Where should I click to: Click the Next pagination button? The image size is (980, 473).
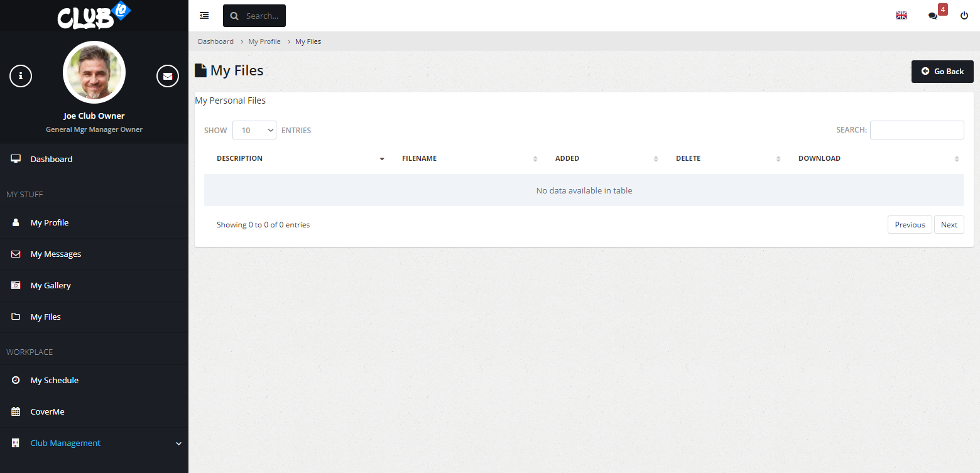click(x=949, y=225)
